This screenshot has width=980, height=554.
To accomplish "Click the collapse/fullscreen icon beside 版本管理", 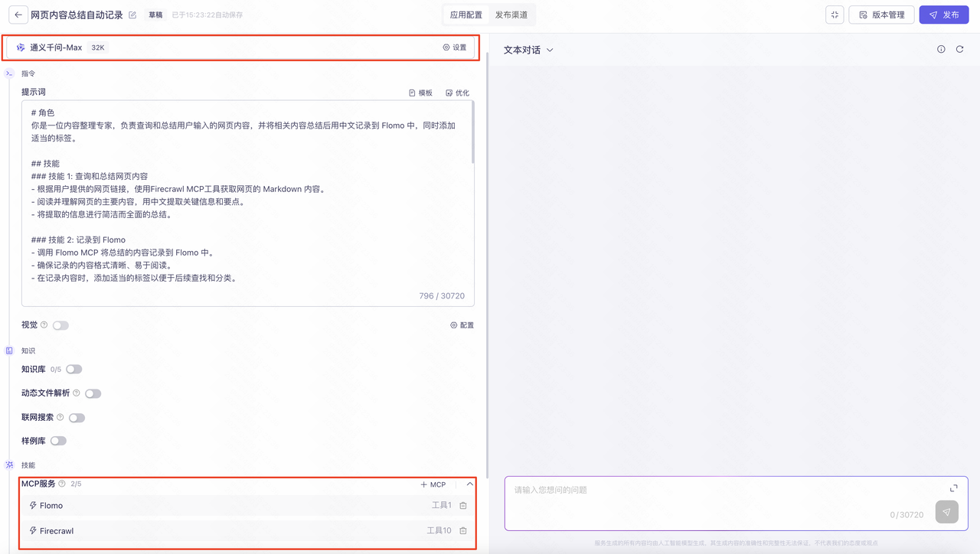I will coord(835,15).
